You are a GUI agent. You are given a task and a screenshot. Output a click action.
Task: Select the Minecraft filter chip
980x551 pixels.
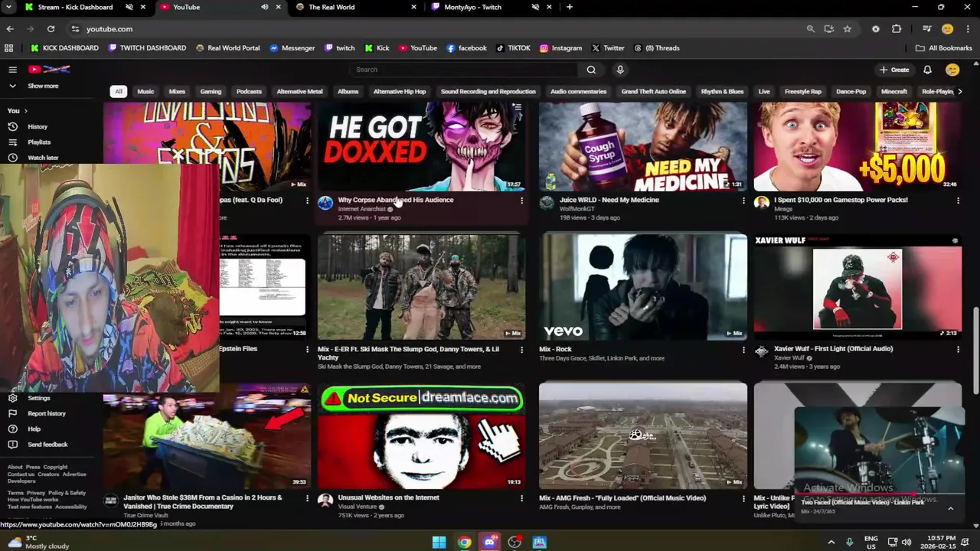pos(893,92)
